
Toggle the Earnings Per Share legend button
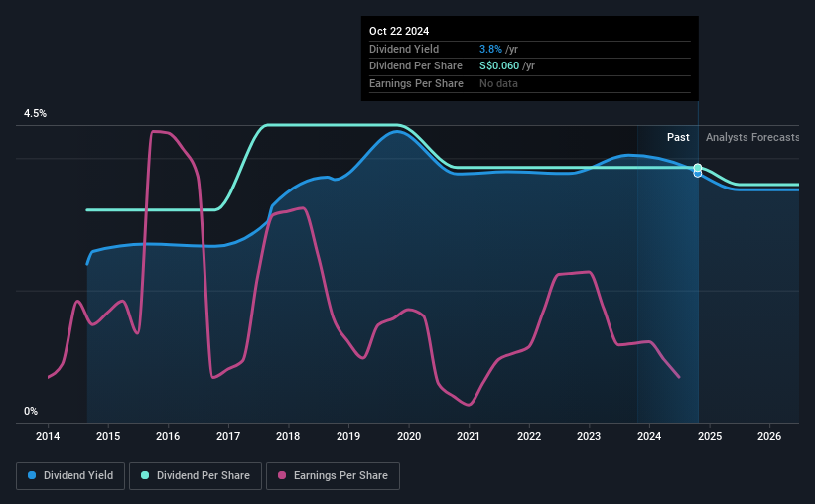coord(333,475)
